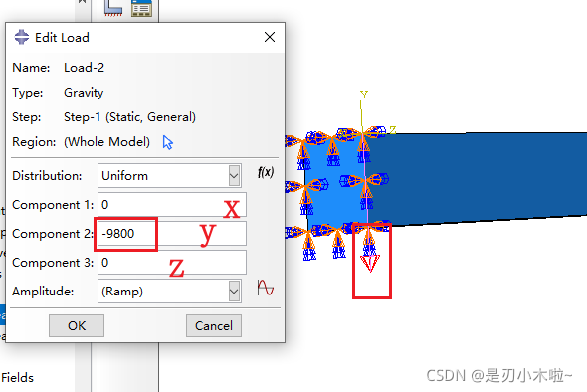This screenshot has height=392, width=587.
Task: Click the create load icon in toolbar
Action: click(113, 8)
